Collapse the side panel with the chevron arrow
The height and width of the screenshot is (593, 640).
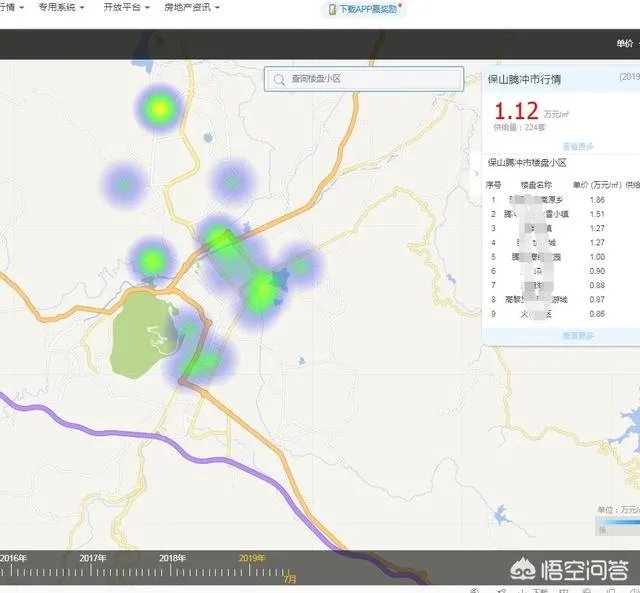click(476, 173)
